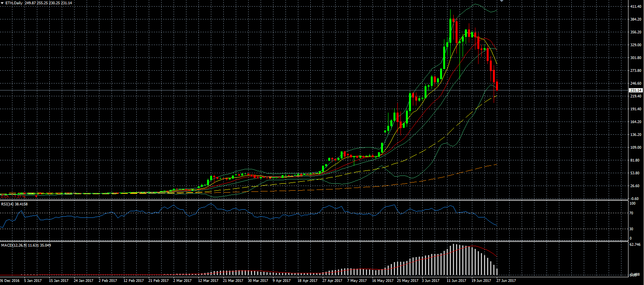Click the 191.40 price axis label

(x=636, y=109)
